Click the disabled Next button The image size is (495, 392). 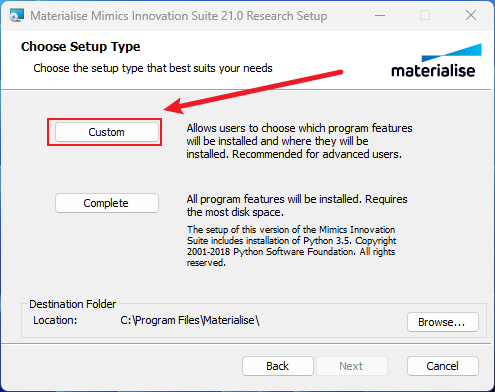(352, 366)
